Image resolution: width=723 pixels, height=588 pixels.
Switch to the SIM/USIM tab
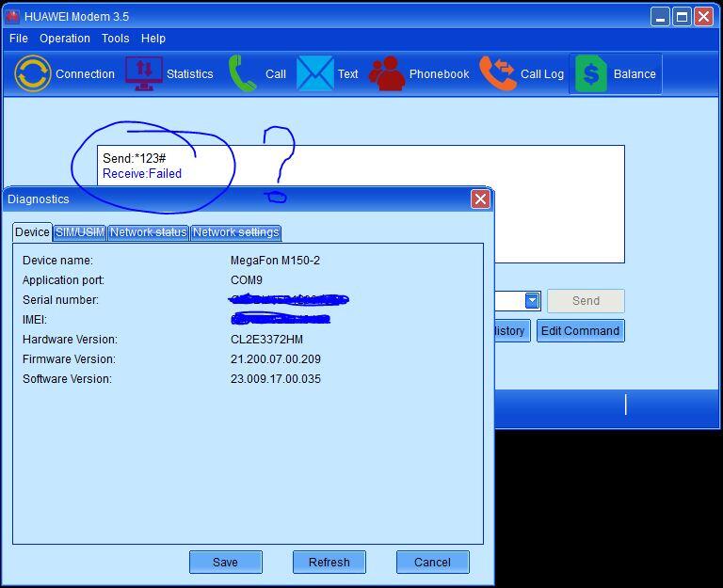coord(80,232)
